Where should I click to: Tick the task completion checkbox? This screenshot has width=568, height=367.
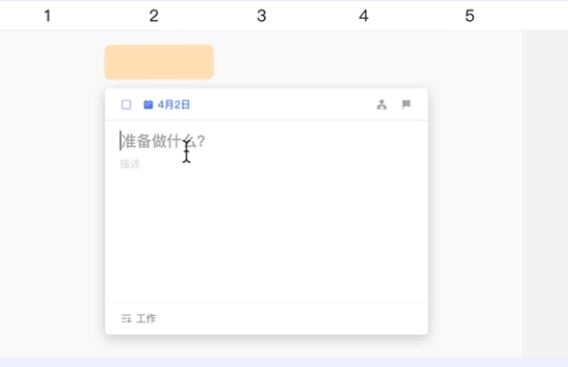[x=126, y=105]
